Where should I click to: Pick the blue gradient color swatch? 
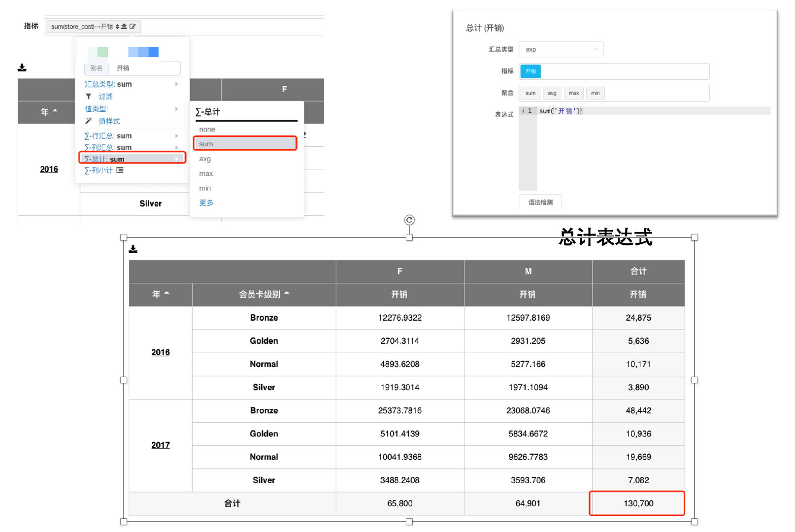[x=143, y=52]
